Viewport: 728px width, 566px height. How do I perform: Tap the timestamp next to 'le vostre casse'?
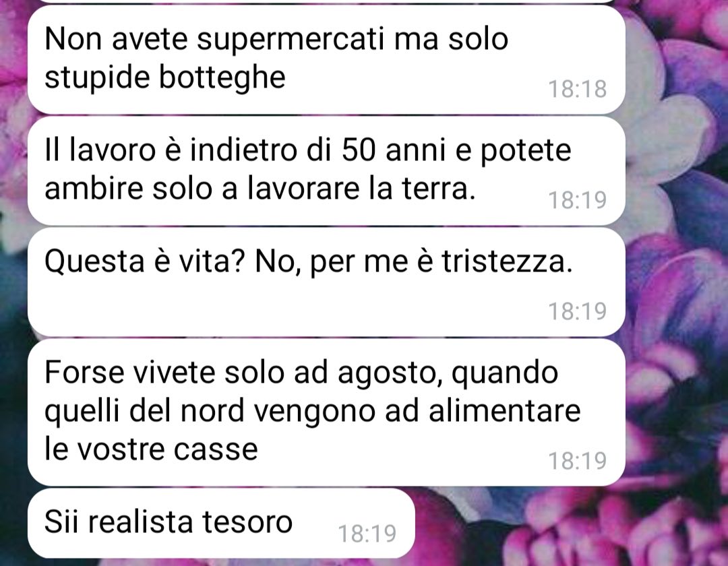pos(577,461)
